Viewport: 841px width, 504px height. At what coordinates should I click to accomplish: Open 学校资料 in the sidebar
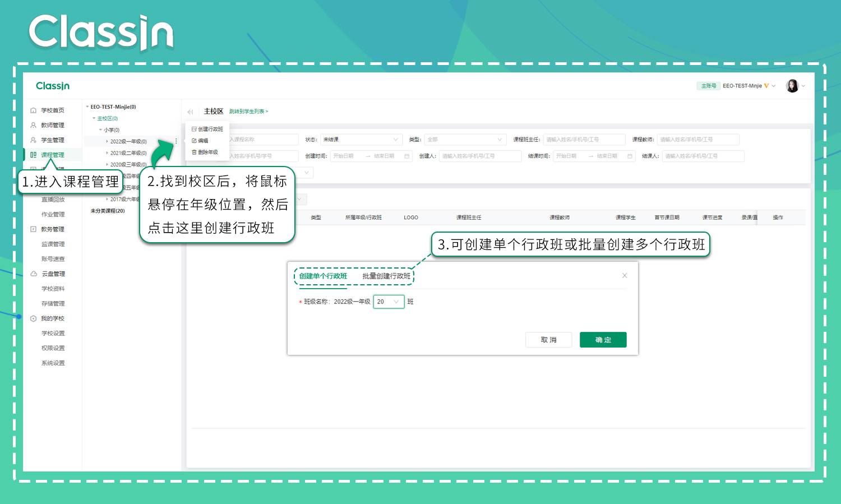coord(53,289)
